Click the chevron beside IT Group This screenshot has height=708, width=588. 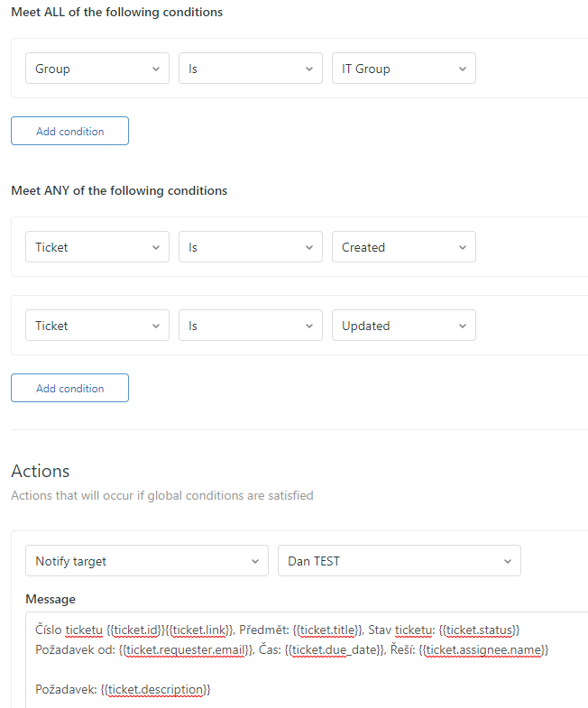[463, 69]
